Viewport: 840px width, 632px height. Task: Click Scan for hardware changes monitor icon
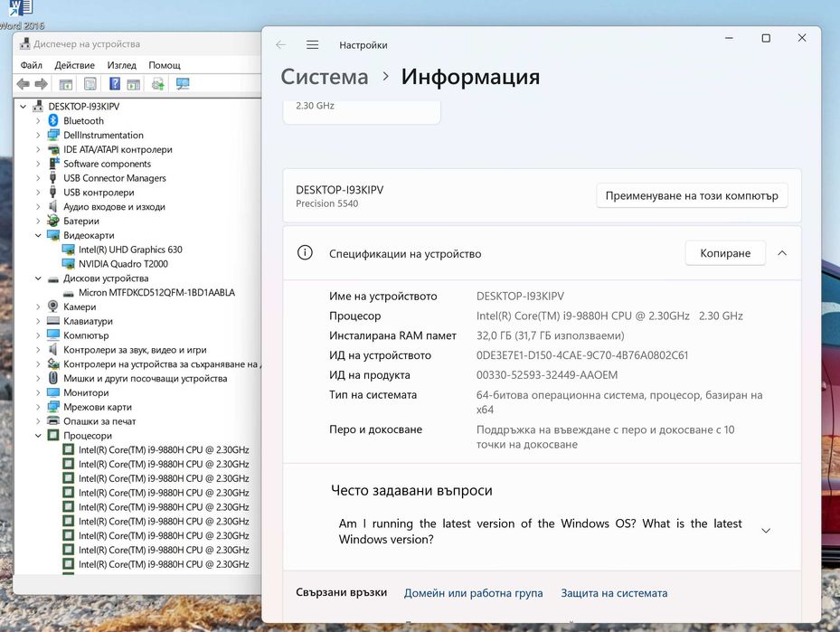point(183,84)
